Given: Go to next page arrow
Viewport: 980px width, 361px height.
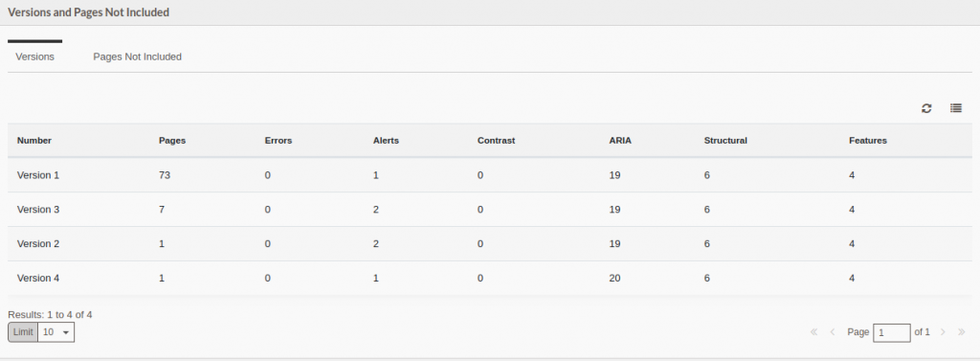Looking at the screenshot, I should tap(943, 332).
